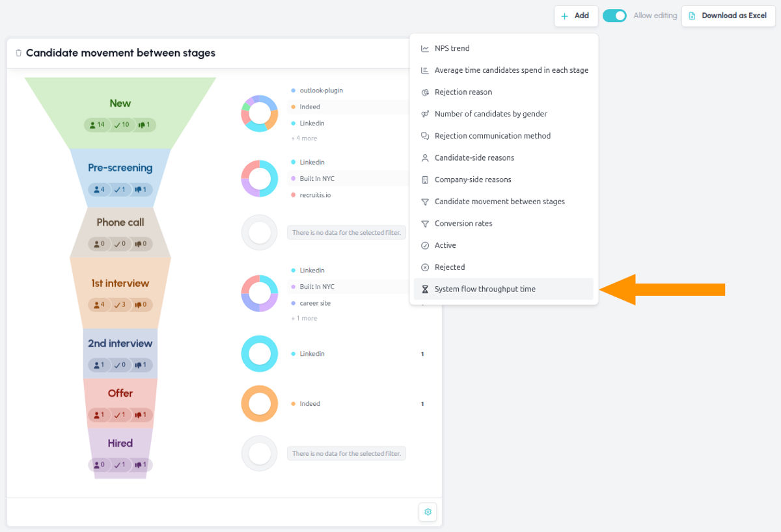
Task: Select Company-side reasons entry
Action: [x=504, y=180]
